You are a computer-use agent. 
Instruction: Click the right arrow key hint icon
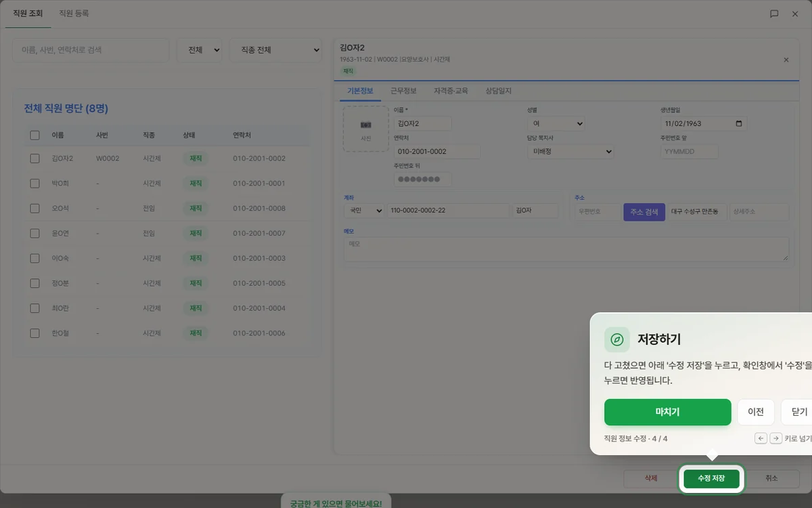click(x=776, y=438)
